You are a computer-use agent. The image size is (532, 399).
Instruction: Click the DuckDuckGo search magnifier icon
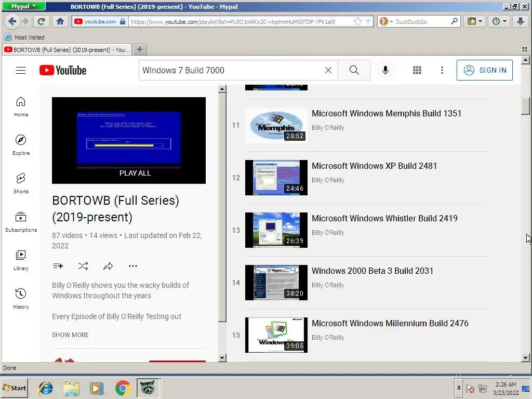tap(454, 21)
